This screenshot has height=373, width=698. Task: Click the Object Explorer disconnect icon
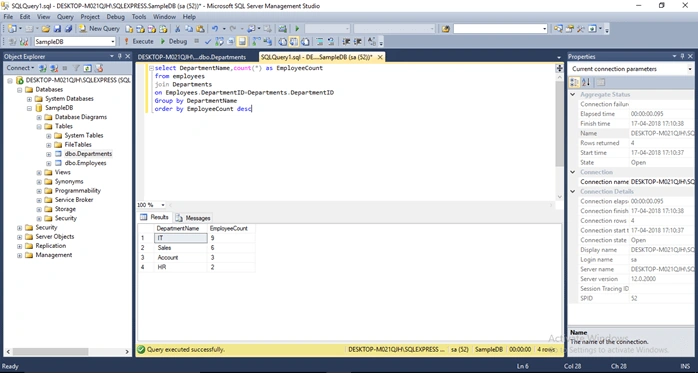point(54,68)
